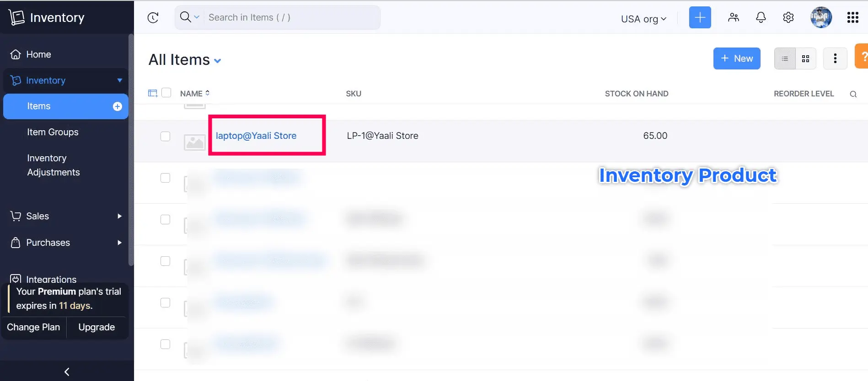Click the Inventory app logo icon
This screenshot has height=381, width=868.
tap(16, 17)
